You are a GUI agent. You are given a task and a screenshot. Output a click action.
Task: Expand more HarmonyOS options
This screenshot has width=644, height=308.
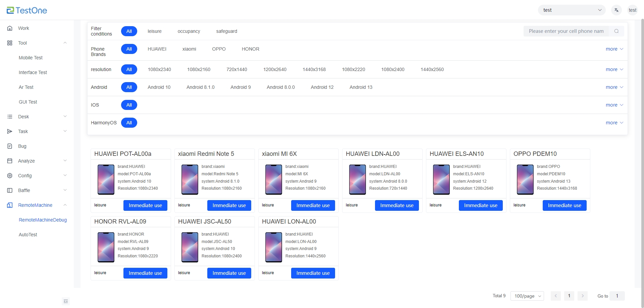point(614,123)
